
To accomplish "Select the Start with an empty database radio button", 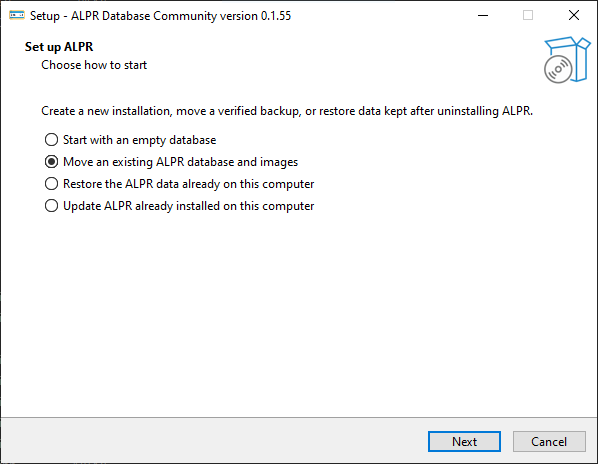I will pyautogui.click(x=51, y=140).
